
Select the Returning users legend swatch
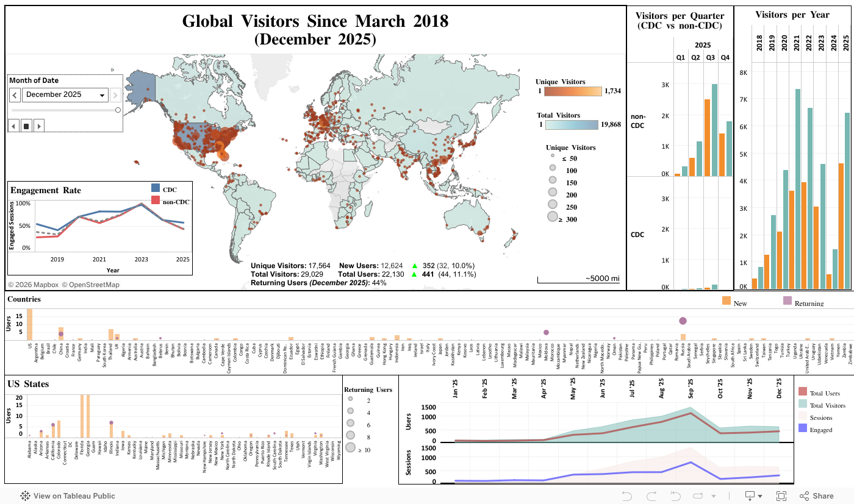click(x=787, y=301)
